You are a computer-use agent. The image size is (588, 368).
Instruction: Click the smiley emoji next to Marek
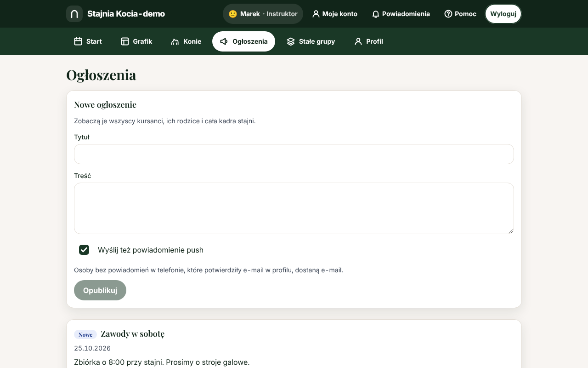(233, 14)
